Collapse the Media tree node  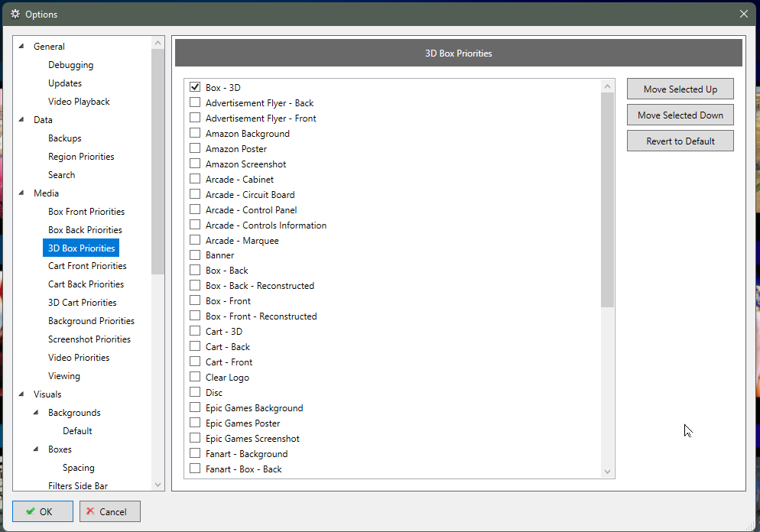[x=21, y=193]
